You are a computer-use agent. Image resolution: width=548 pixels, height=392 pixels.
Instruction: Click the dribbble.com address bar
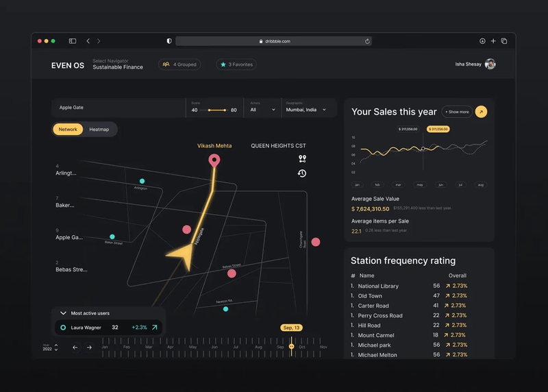(x=273, y=41)
